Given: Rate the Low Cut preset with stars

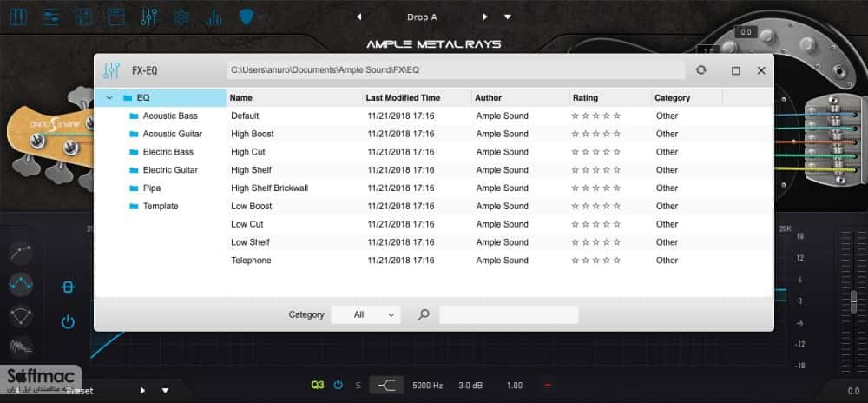Looking at the screenshot, I should 595,224.
